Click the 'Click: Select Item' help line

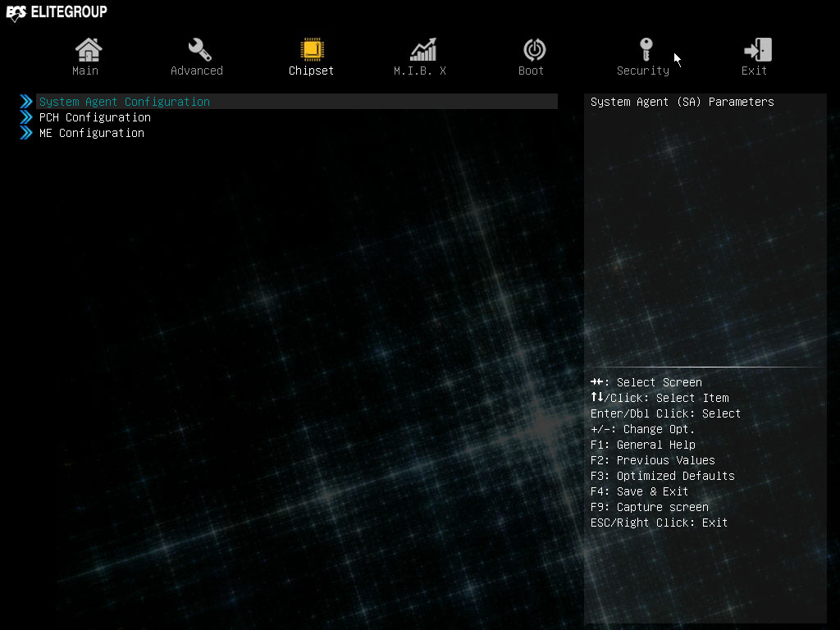pos(660,398)
